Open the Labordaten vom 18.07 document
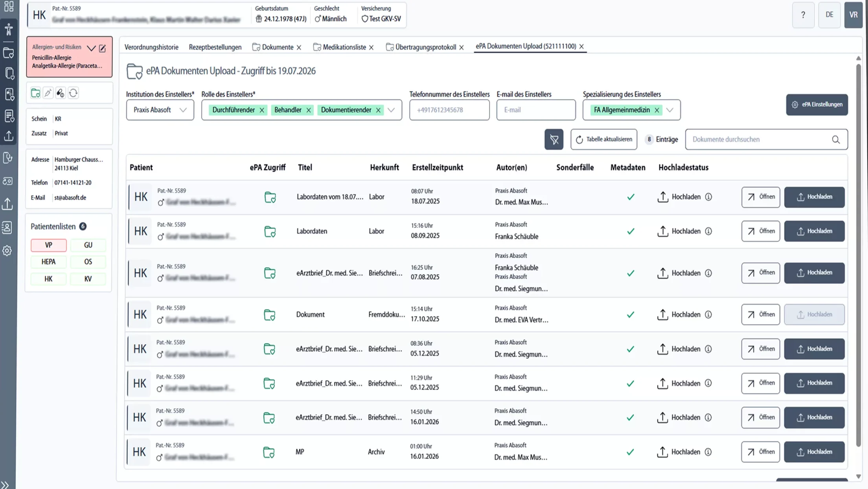868x489 pixels. click(x=761, y=197)
